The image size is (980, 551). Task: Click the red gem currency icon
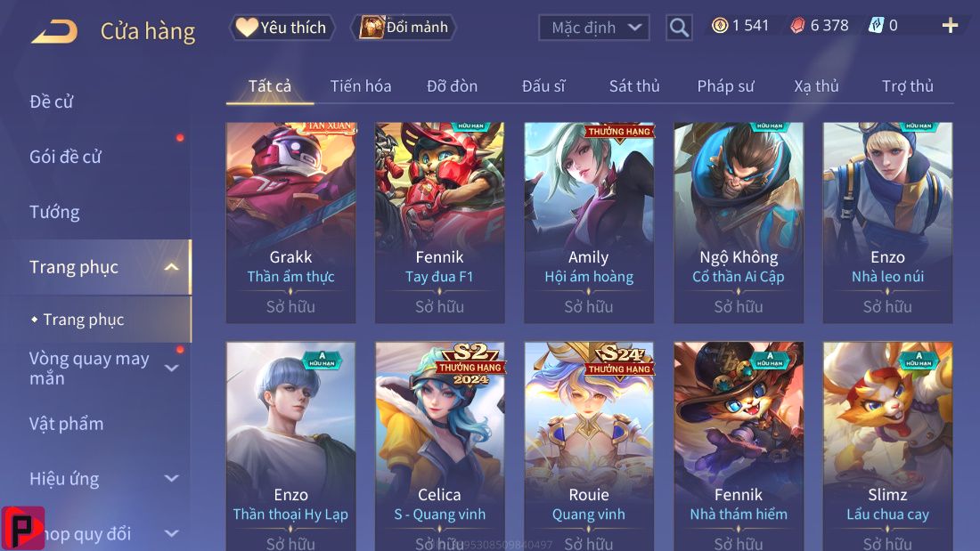pos(797,26)
